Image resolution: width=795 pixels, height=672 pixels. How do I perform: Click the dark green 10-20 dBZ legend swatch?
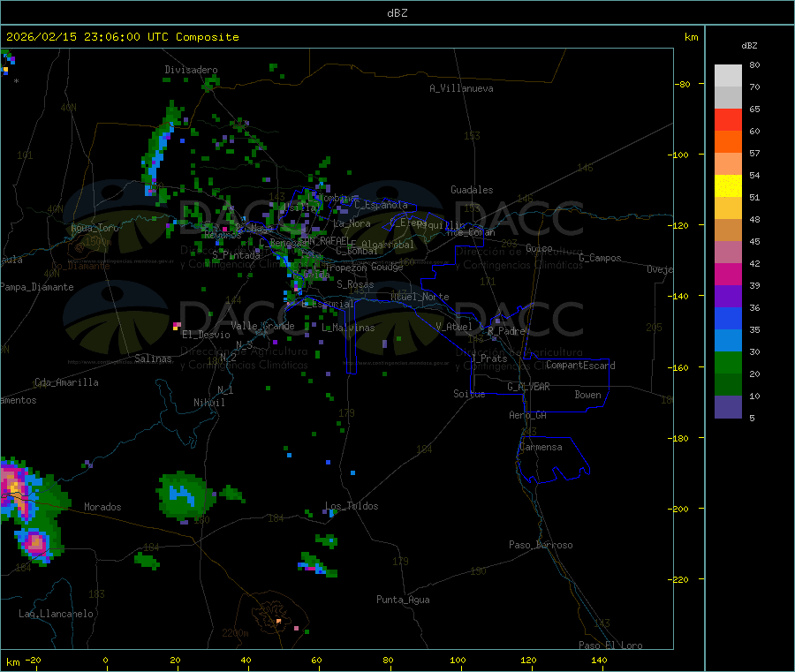pos(728,385)
